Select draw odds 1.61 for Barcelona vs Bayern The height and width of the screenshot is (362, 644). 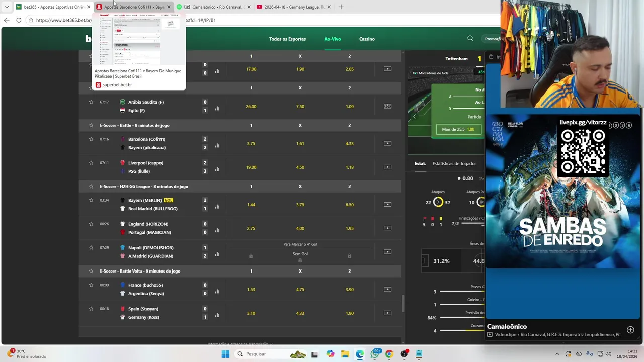pyautogui.click(x=300, y=143)
